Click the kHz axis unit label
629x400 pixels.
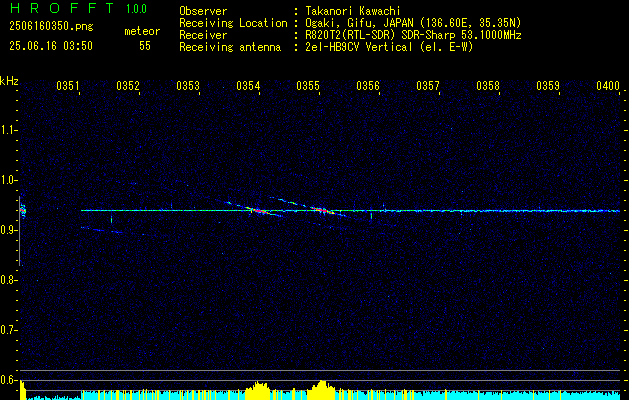click(x=9, y=80)
